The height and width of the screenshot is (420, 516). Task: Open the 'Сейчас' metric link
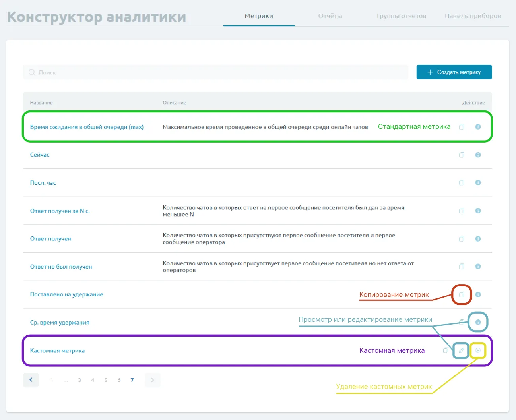pos(40,155)
